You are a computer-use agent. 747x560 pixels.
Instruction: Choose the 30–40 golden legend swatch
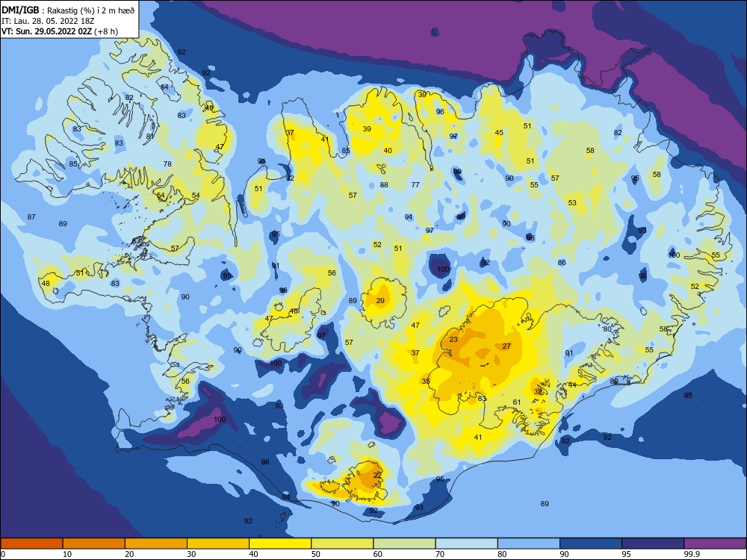tap(218, 544)
